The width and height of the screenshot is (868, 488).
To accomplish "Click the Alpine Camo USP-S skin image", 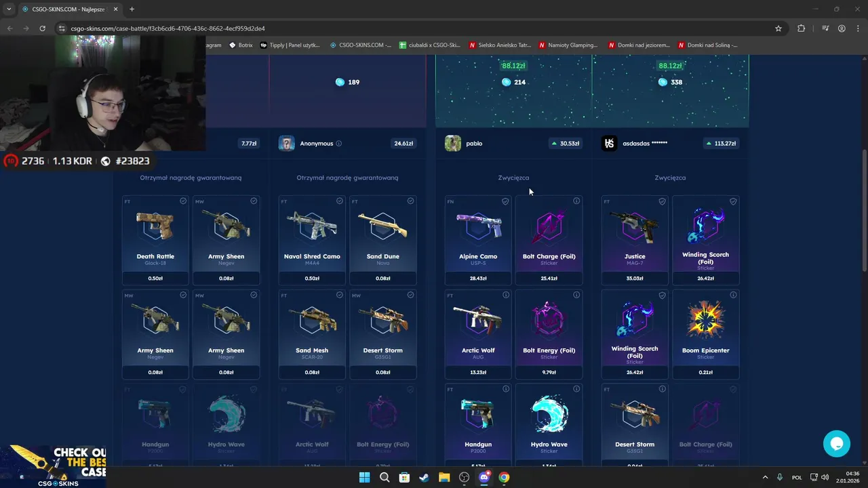I will click(x=478, y=226).
